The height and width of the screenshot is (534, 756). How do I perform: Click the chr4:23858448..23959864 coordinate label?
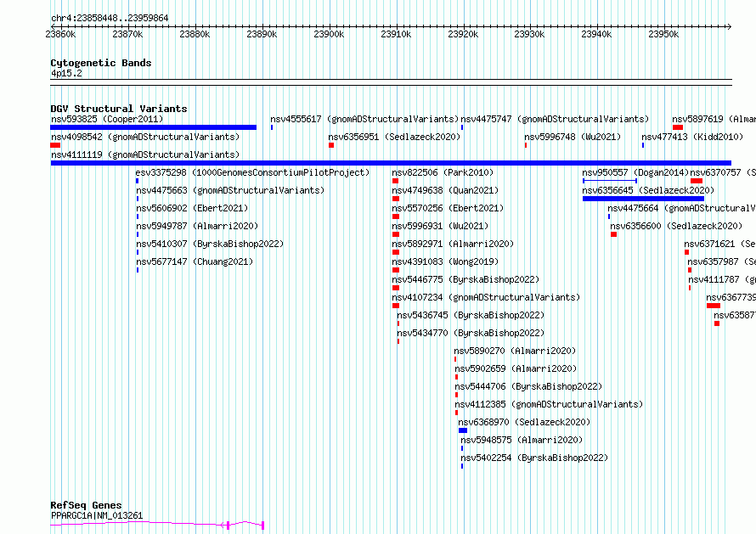click(x=110, y=18)
